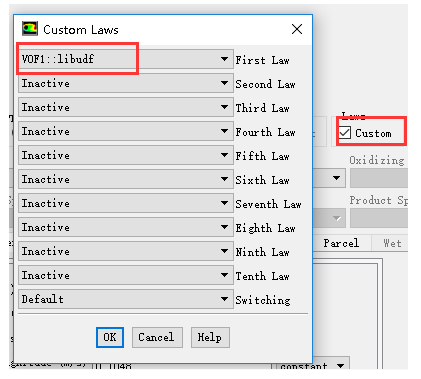Close the Custom Laws dialog
The image size is (421, 379).
297,29
